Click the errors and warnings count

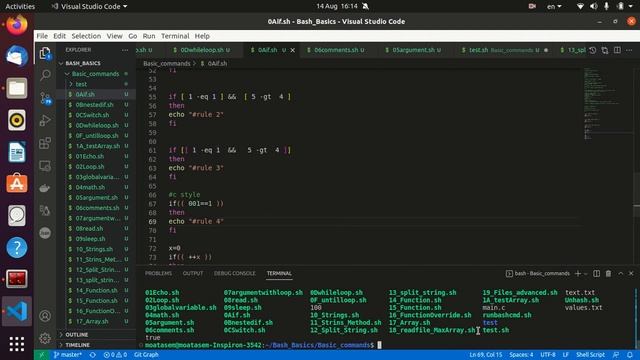coord(115,355)
